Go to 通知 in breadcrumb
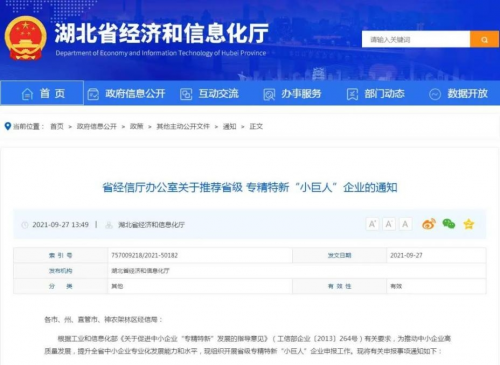This screenshot has height=365, width=500. coord(229,126)
